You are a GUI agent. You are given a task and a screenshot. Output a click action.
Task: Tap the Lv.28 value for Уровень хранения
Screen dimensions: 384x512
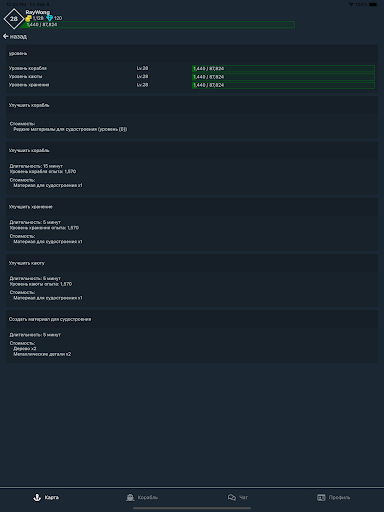(x=142, y=85)
